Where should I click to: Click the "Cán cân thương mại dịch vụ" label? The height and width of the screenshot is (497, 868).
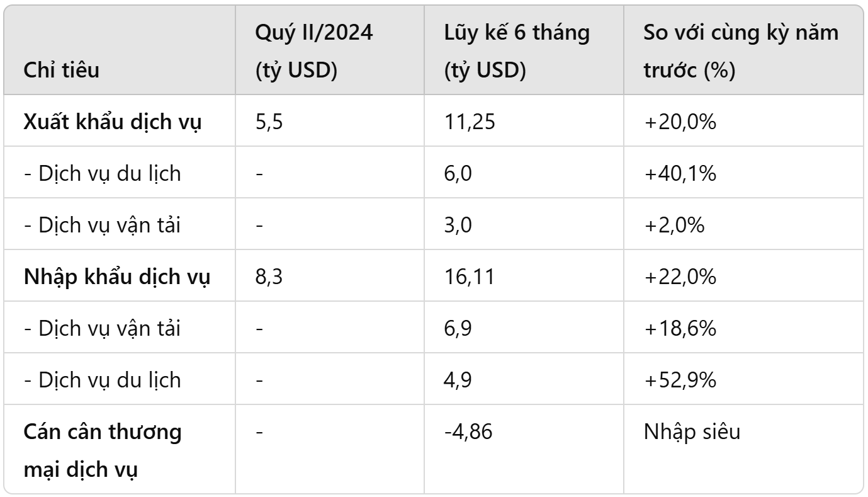pyautogui.click(x=103, y=451)
